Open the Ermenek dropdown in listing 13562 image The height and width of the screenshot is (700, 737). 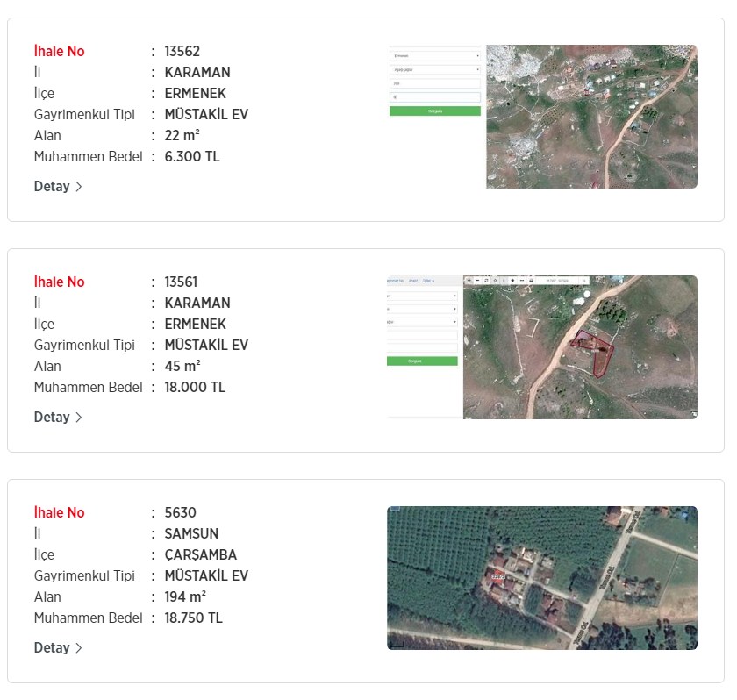[435, 55]
